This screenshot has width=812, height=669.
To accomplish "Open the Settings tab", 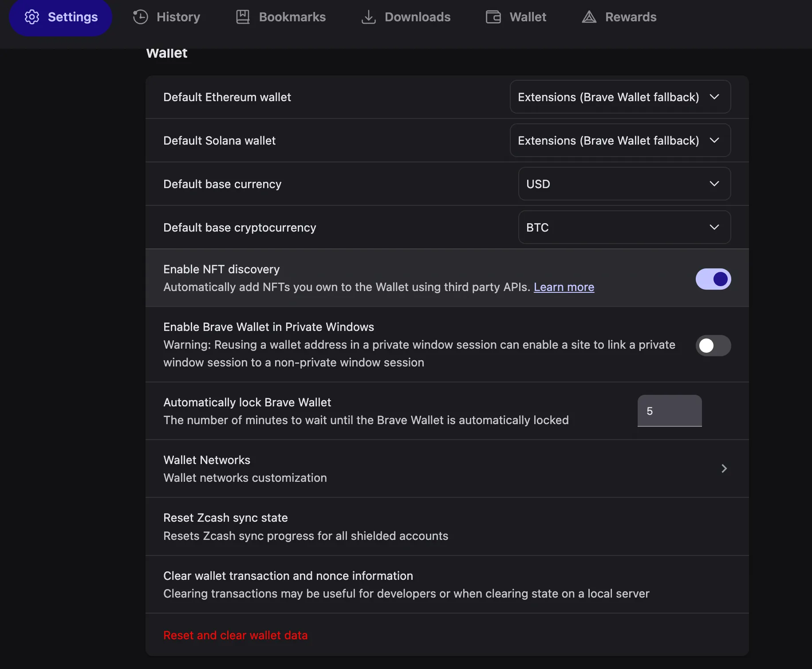I will (61, 17).
